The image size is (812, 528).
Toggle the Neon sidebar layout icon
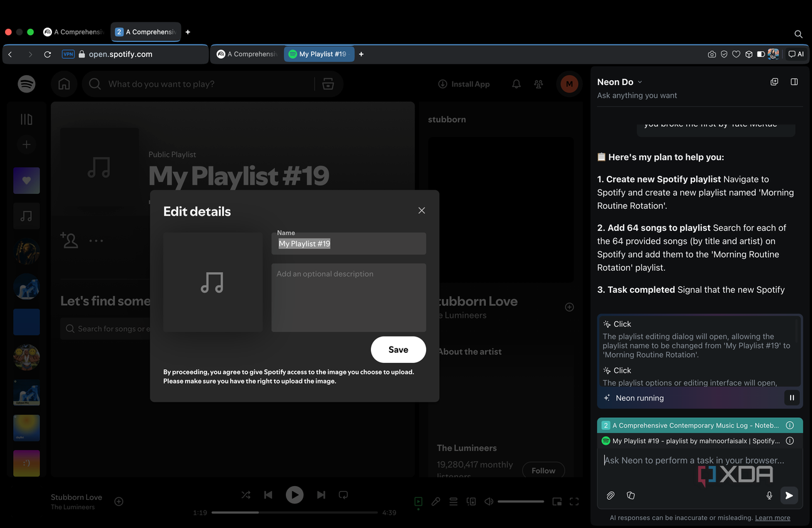(794, 82)
